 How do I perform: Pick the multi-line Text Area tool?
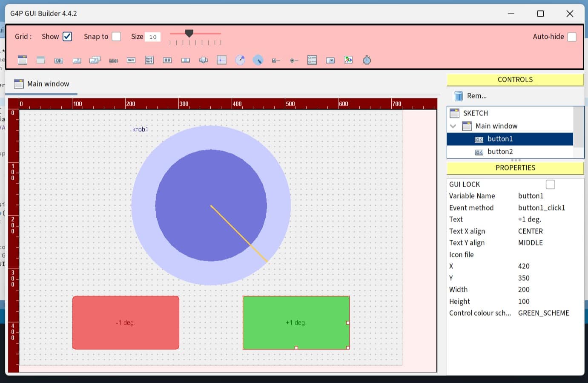tap(149, 60)
